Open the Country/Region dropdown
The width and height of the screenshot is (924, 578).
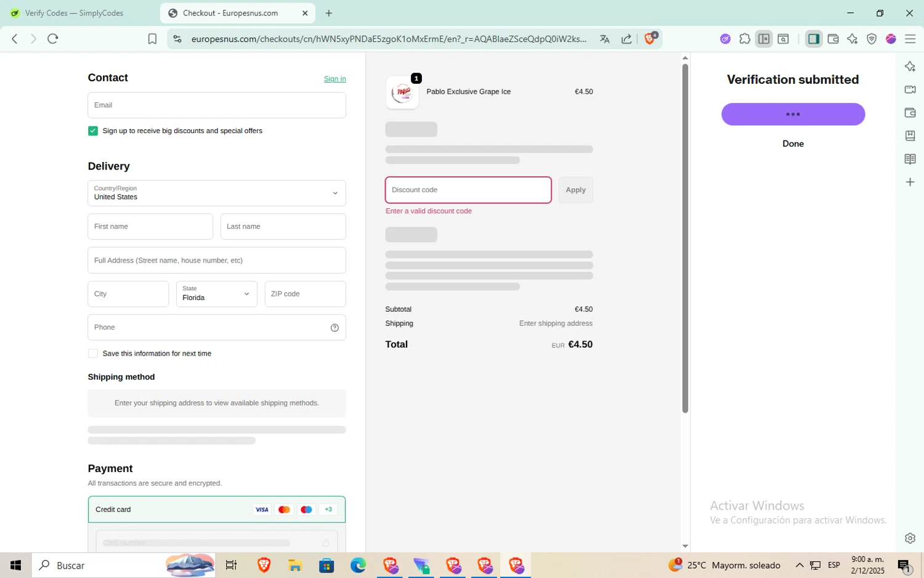(217, 193)
